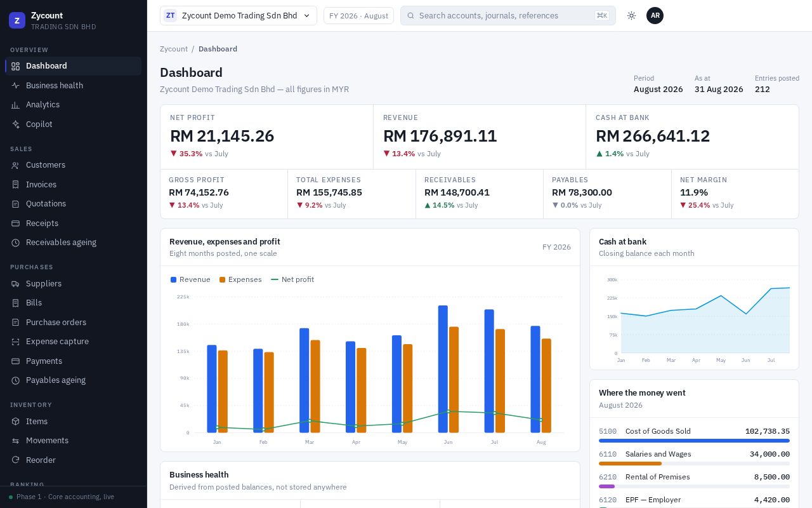Click the Salaries and Wages progress bar

pyautogui.click(x=694, y=464)
